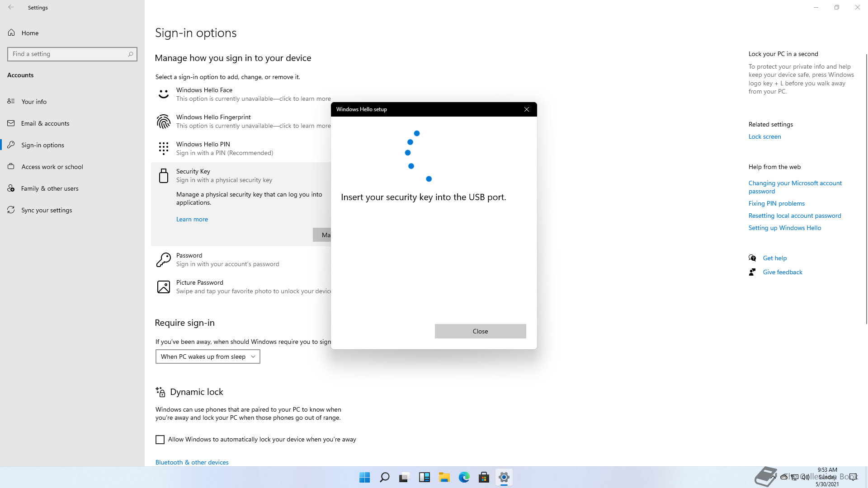Expand the Require sign-in dropdown
The width and height of the screenshot is (868, 488).
coord(208,357)
